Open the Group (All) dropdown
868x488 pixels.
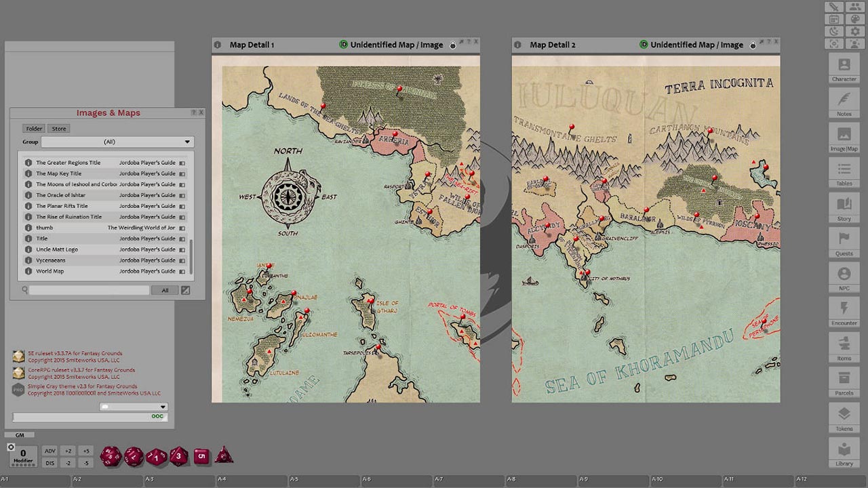click(117, 142)
